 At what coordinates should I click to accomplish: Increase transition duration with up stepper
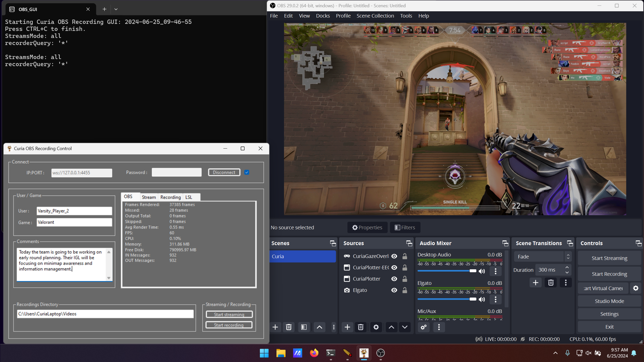[x=567, y=268]
